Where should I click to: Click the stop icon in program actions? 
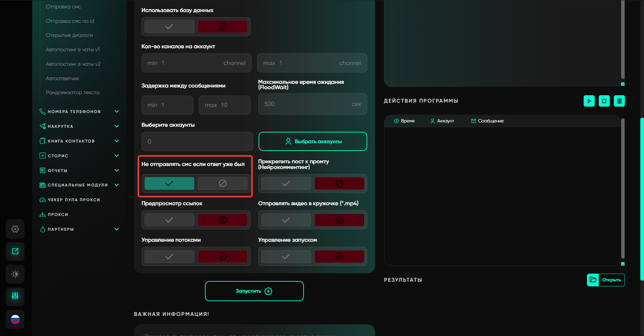(x=604, y=101)
